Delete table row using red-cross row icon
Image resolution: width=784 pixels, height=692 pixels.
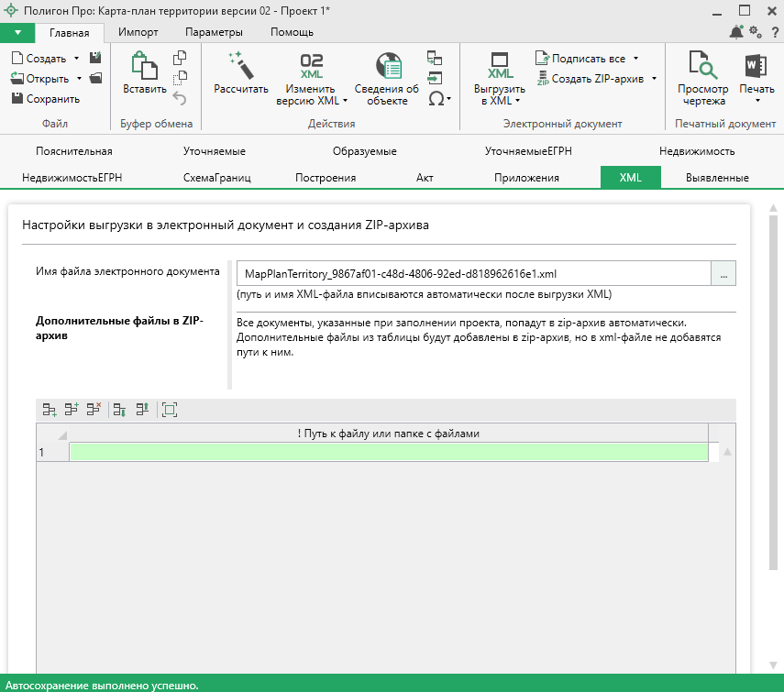coord(94,410)
